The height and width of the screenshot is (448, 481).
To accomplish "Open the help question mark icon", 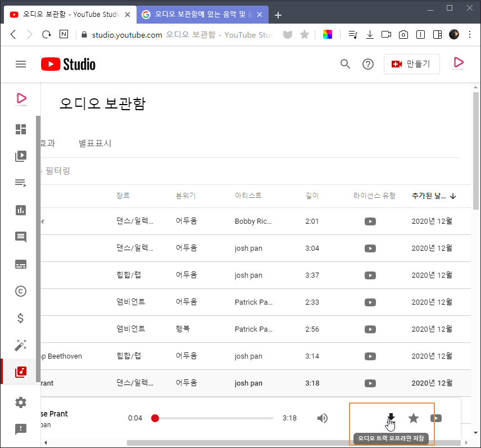I will tap(368, 64).
